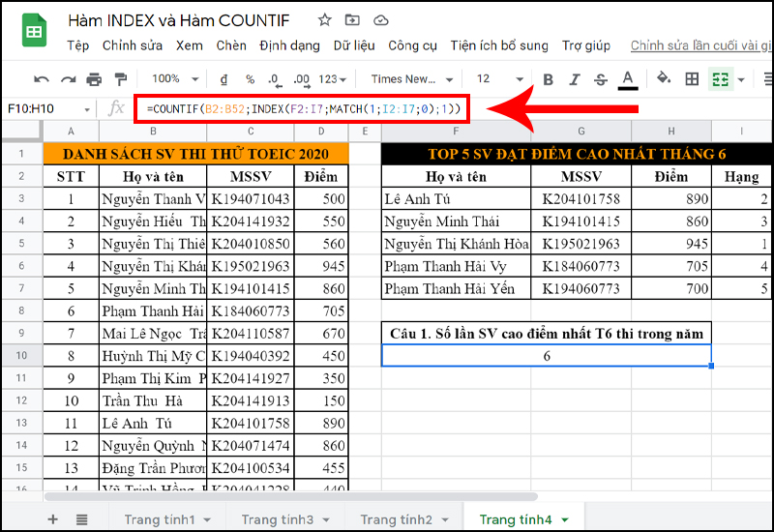Select the MSSV cell K195021963 in top 5
The image size is (774, 532).
pyautogui.click(x=581, y=244)
